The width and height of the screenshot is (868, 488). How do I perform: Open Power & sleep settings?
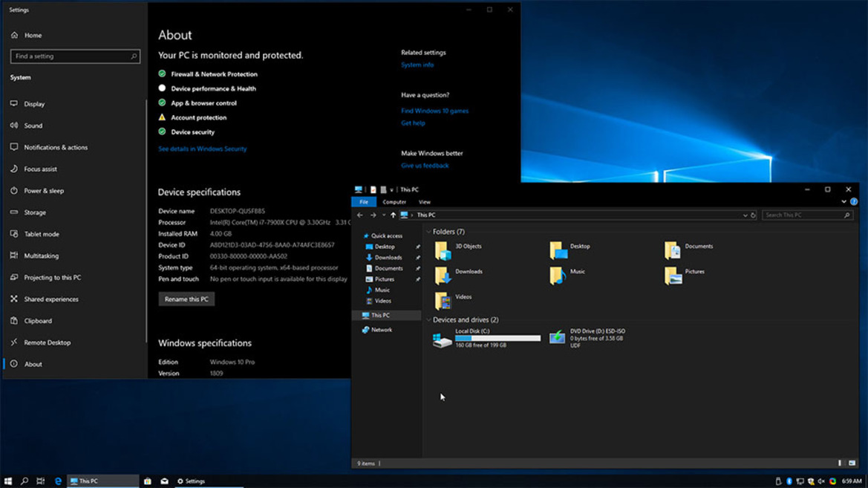tap(44, 191)
